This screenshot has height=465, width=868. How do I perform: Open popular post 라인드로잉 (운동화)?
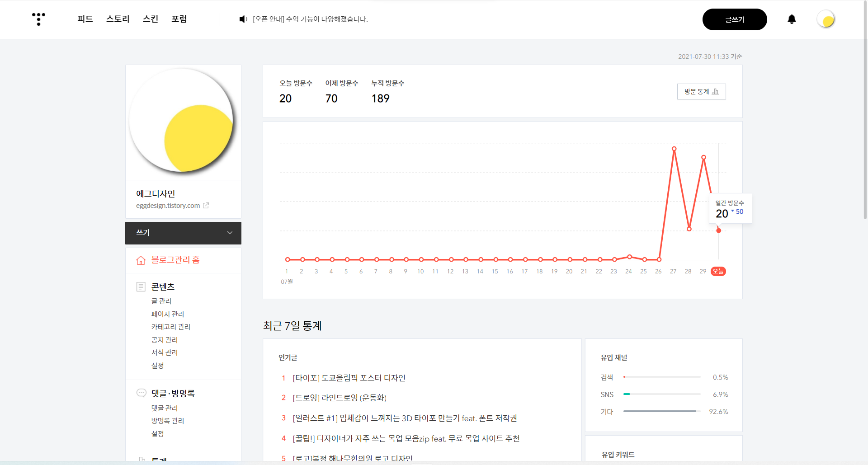pos(340,398)
